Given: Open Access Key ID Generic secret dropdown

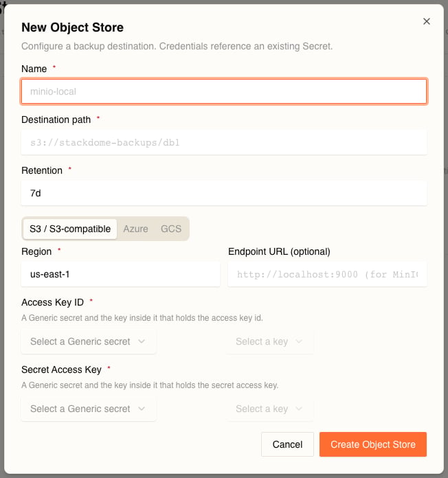Looking at the screenshot, I should (x=89, y=341).
